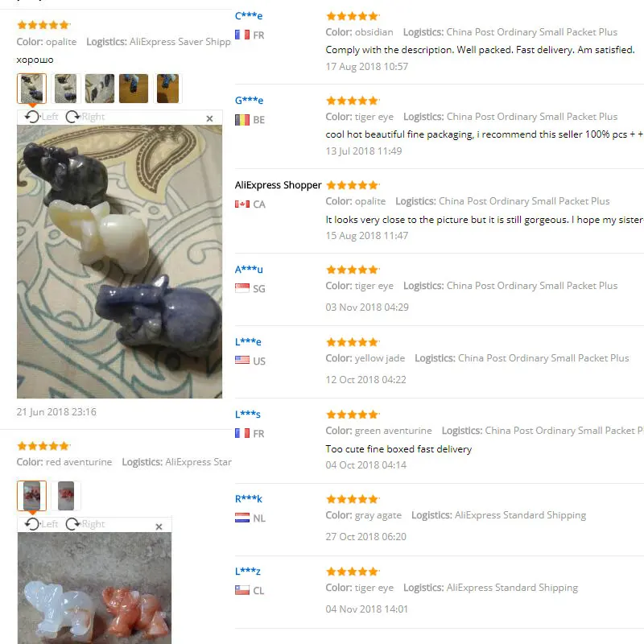The height and width of the screenshot is (644, 644).
Task: Rotate the elephant photo left
Action: (x=41, y=117)
